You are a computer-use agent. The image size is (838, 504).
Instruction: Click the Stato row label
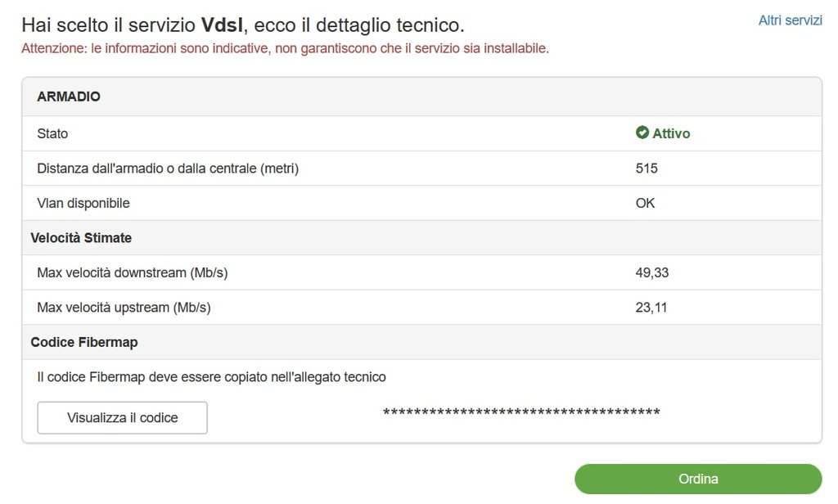[x=52, y=133]
